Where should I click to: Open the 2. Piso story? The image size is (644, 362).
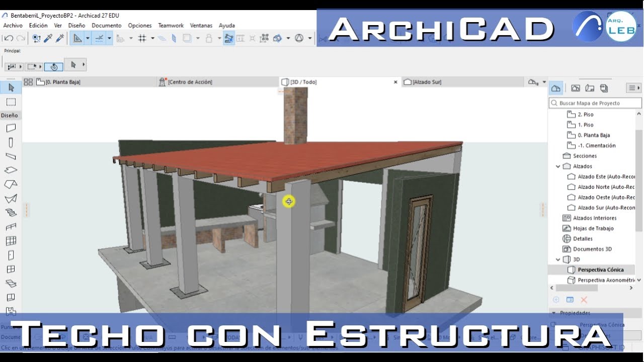pos(586,115)
